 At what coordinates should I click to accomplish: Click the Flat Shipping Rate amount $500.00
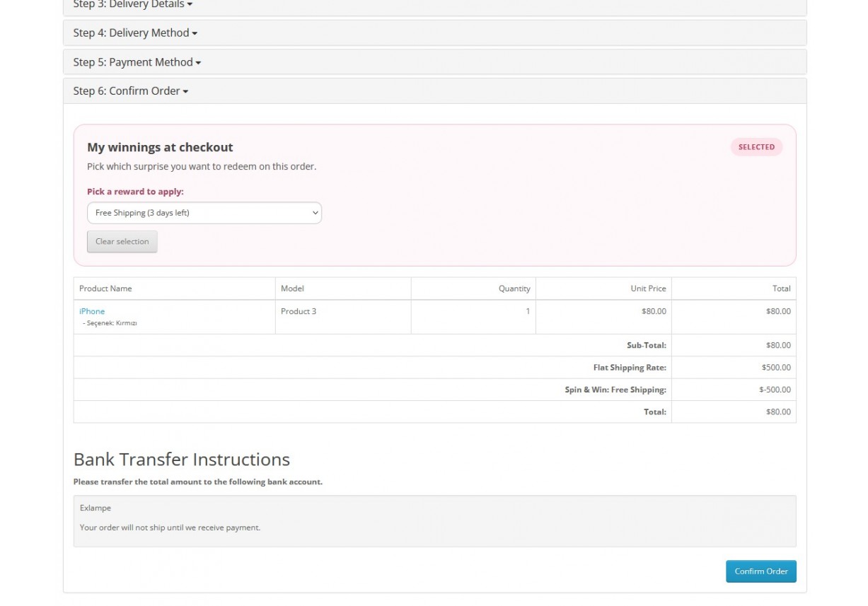776,368
